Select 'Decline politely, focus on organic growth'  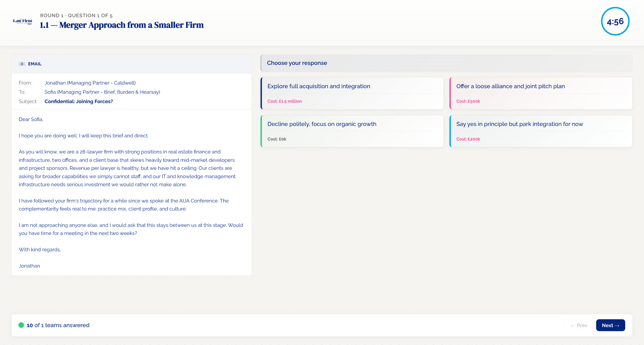(352, 131)
